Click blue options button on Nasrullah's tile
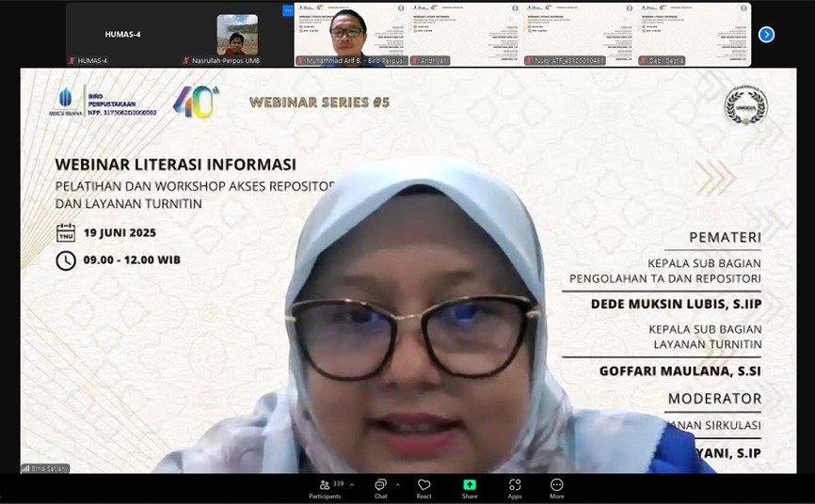Image resolution: width=815 pixels, height=504 pixels. [x=288, y=11]
